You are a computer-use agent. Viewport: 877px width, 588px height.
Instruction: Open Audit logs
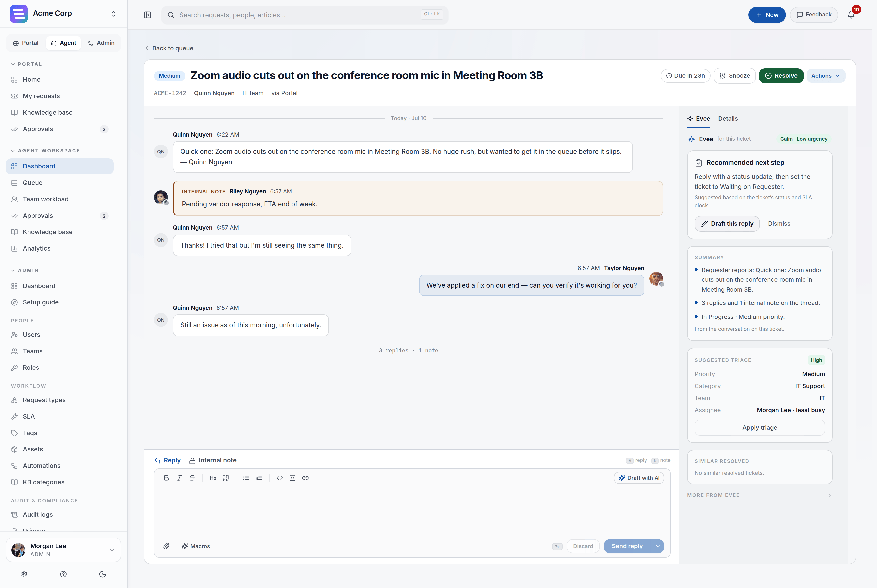[60, 514]
